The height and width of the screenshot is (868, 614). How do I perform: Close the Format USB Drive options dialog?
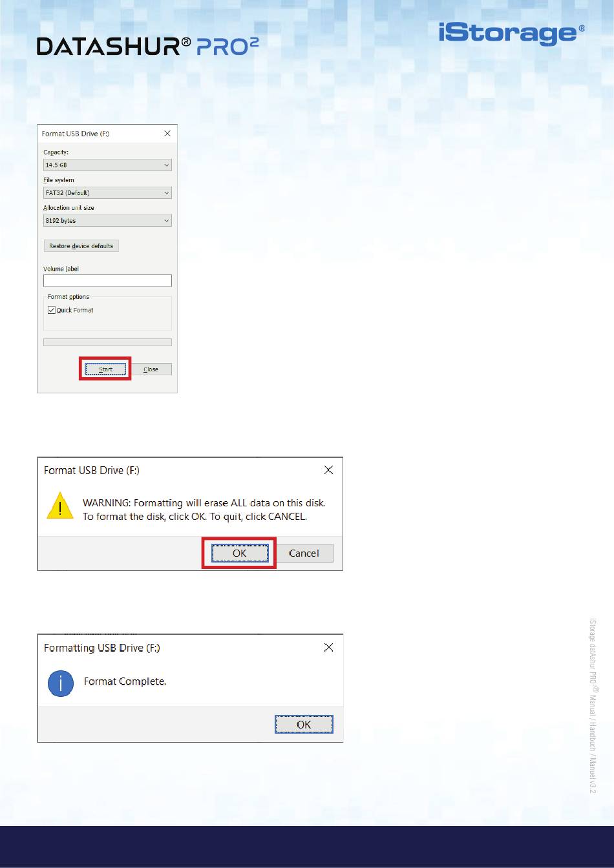(167, 134)
